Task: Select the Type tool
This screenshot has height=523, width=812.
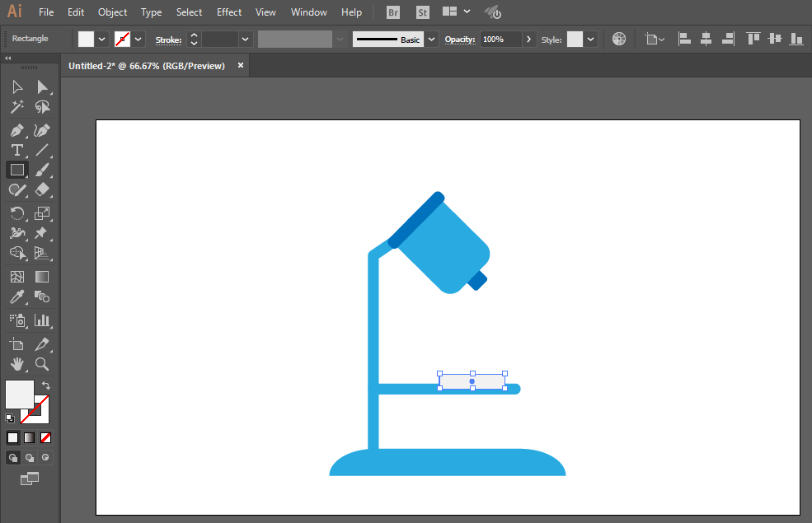Action: click(17, 150)
